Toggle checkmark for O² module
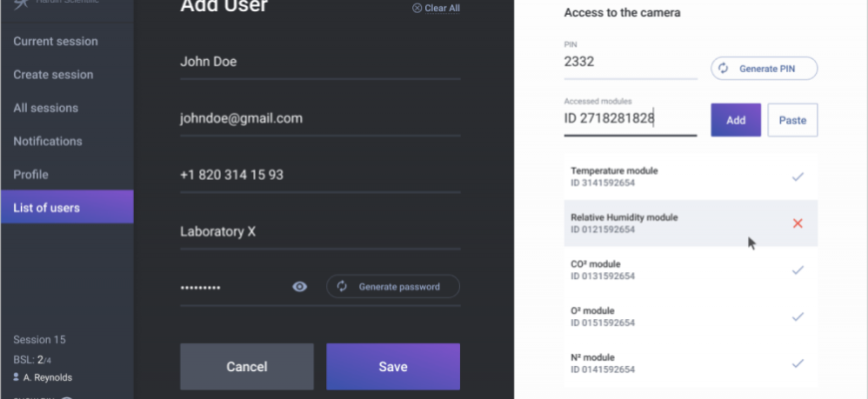Viewport: 868px width, 399px height. point(797,317)
